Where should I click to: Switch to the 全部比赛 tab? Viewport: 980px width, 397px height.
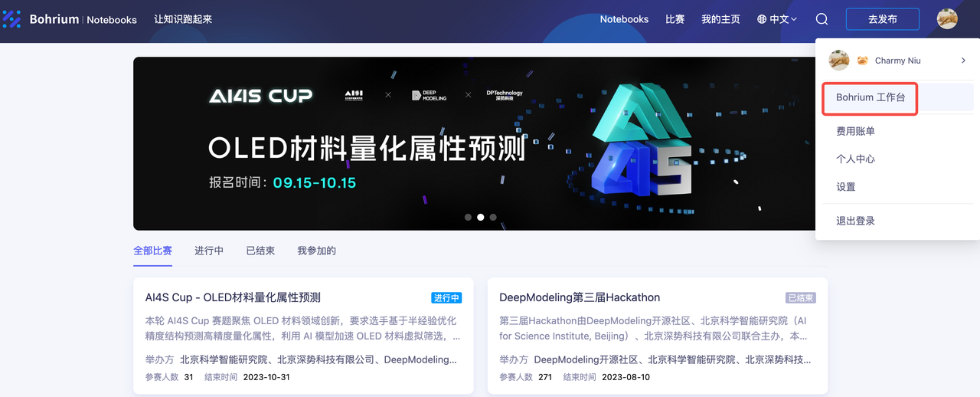pyautogui.click(x=152, y=251)
